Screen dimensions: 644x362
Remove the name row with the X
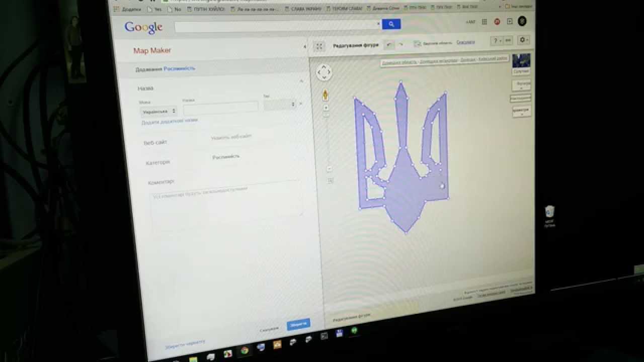[x=301, y=104]
